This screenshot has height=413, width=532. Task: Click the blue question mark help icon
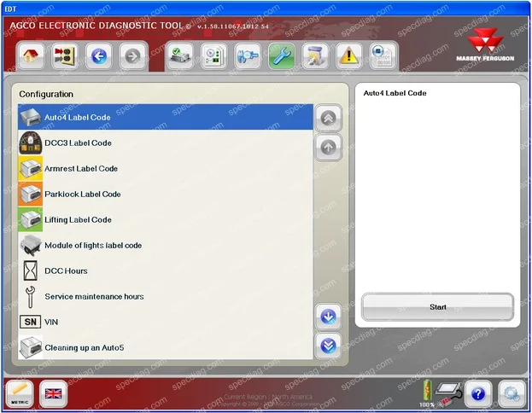478,393
